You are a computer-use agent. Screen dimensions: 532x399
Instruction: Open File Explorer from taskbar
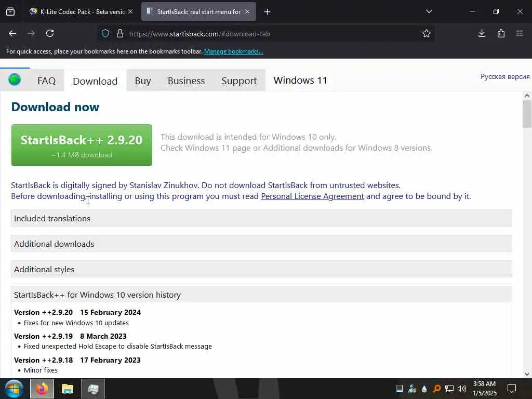point(68,389)
